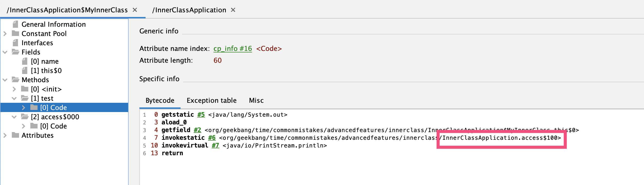Click the General Information file icon
Screen dimensions: 644x185
(15, 24)
